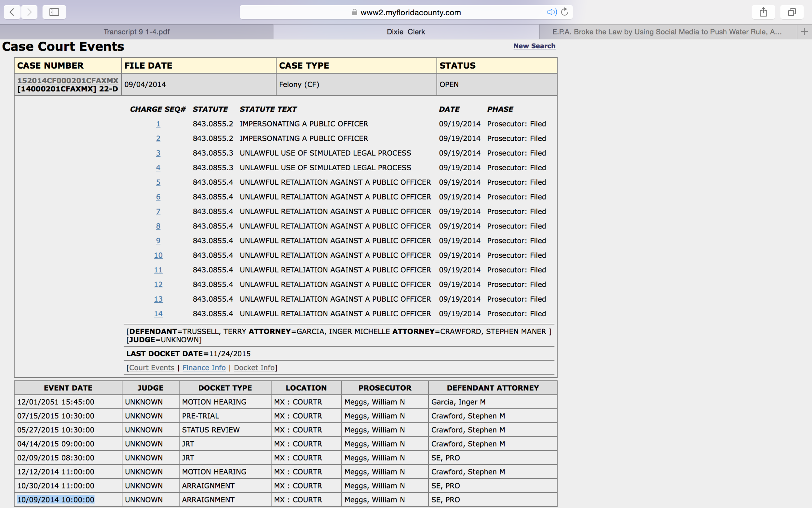
Task: Click the EVENT DATE column header
Action: (68, 388)
